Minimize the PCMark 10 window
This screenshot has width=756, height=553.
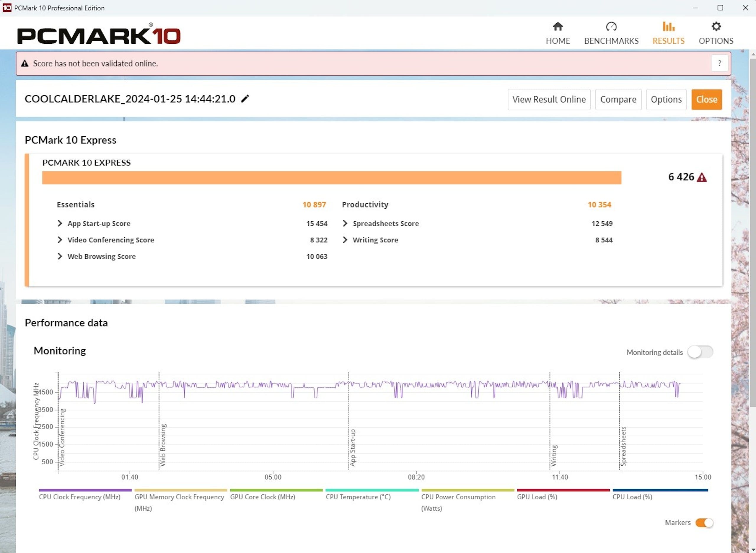[x=696, y=8]
